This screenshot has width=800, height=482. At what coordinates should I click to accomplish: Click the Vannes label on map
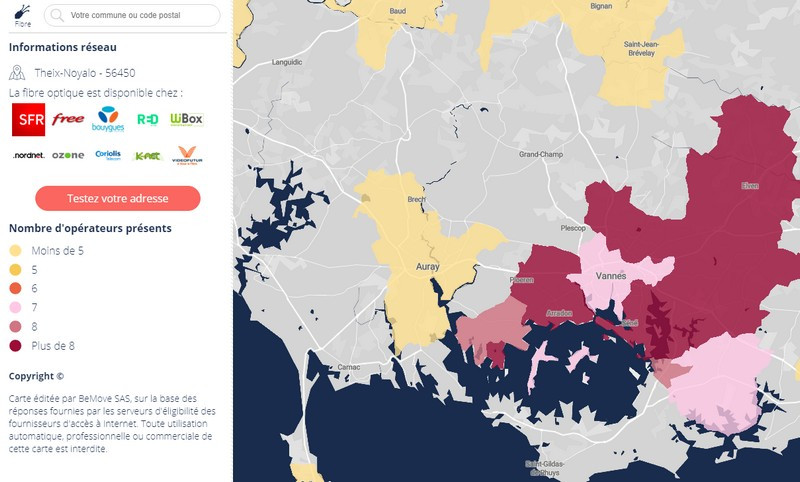tap(611, 276)
